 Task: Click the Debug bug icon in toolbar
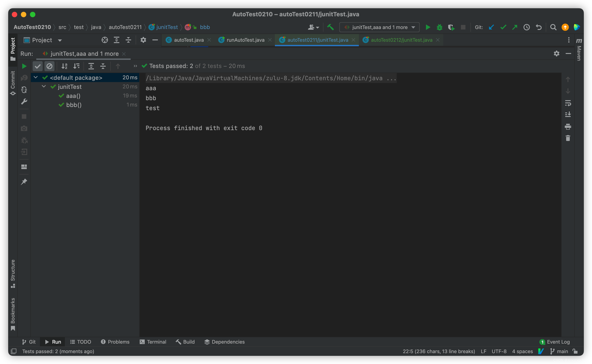click(439, 27)
